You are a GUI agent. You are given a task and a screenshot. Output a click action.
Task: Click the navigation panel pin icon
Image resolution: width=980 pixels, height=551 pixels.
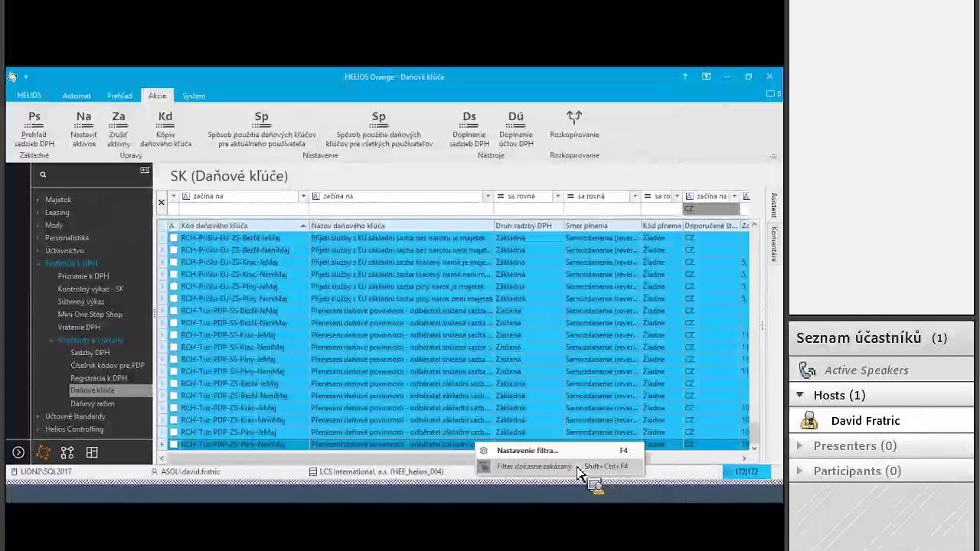pyautogui.click(x=145, y=171)
